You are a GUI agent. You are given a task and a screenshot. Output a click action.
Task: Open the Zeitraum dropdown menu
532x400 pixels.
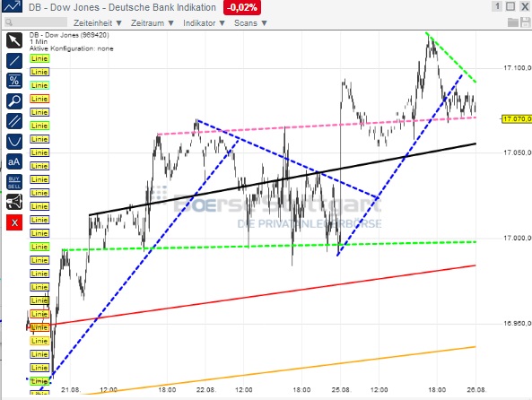click(x=153, y=23)
